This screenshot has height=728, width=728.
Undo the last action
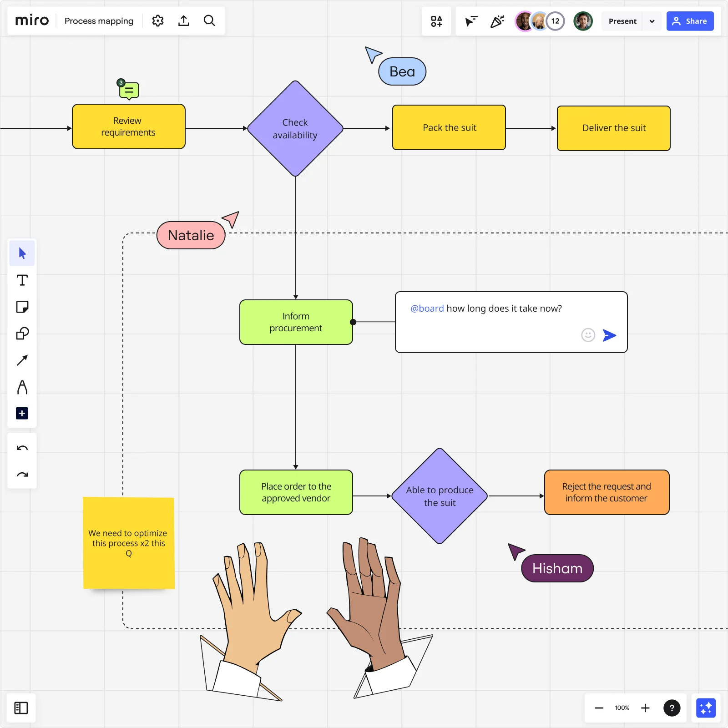(22, 448)
